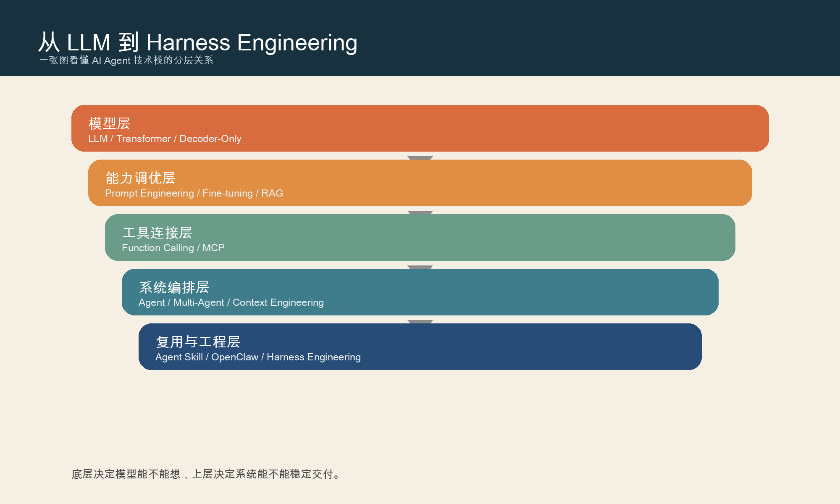Click the arrow between 能力调优层 and 工具连接层
The width and height of the screenshot is (840, 504).
pyautogui.click(x=419, y=213)
